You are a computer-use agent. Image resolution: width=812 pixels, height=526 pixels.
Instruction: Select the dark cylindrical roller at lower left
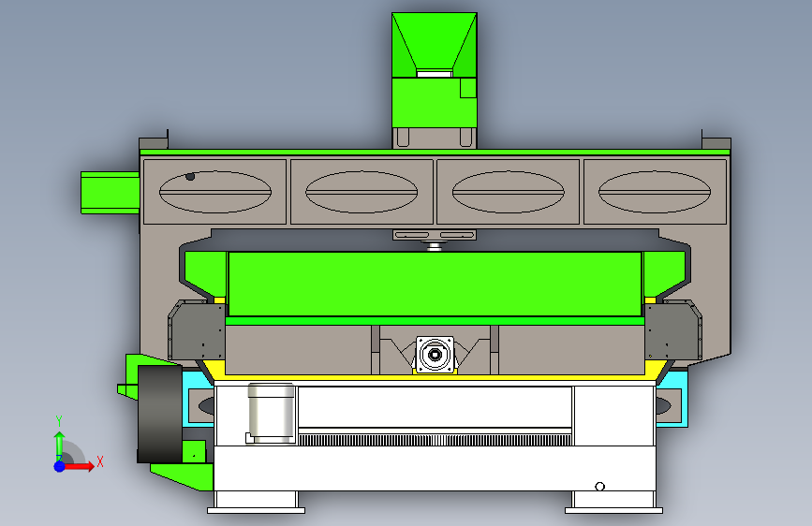point(159,415)
